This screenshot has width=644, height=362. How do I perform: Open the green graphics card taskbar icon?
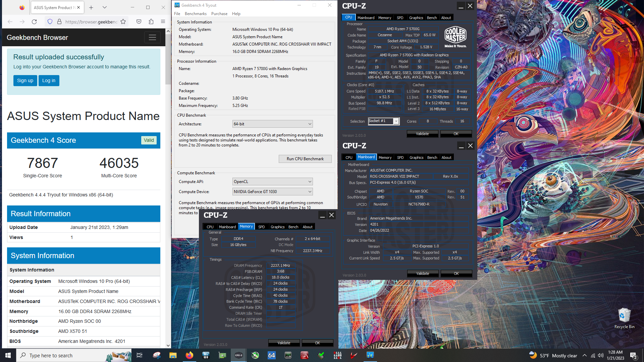pos(222,355)
